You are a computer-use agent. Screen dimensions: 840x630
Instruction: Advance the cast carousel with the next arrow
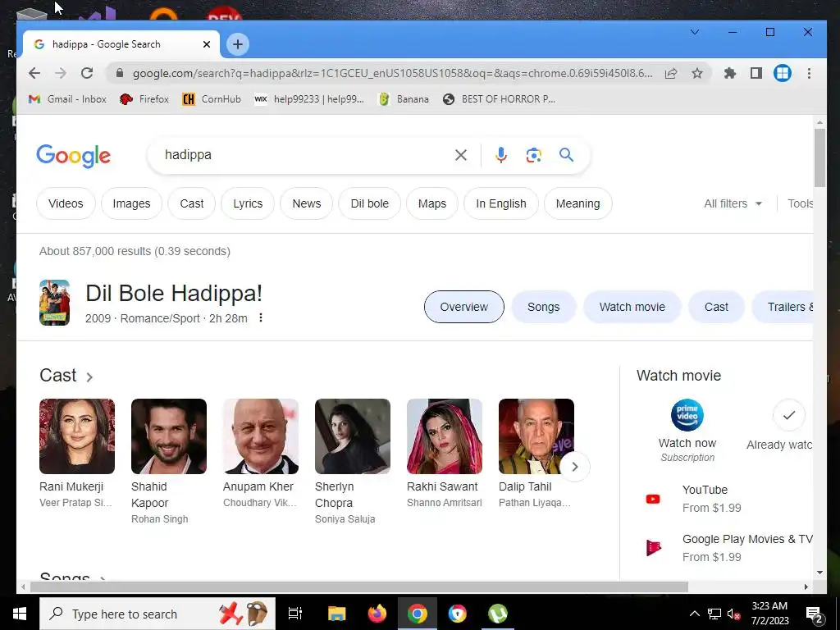(x=575, y=467)
